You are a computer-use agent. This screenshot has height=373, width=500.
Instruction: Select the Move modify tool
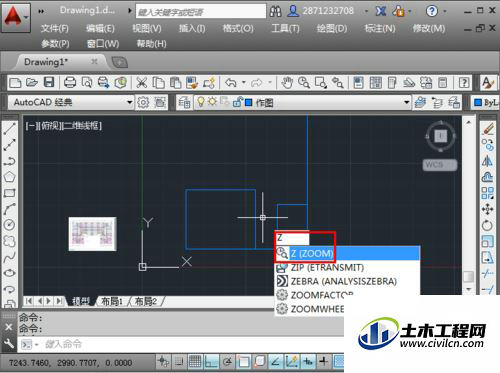click(488, 209)
